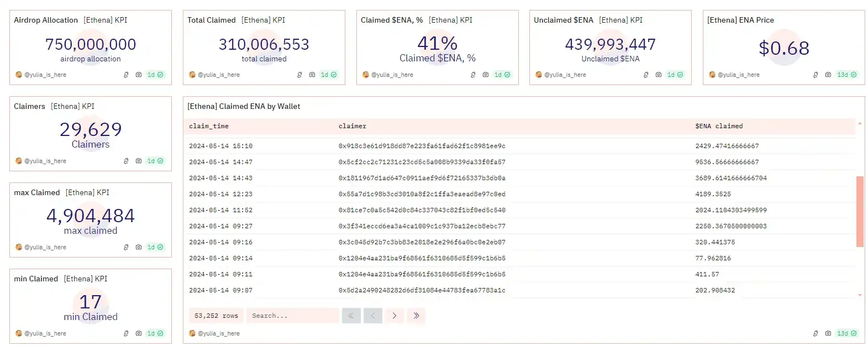Click the claimer column header
This screenshot has height=346, width=868.
coord(353,126)
